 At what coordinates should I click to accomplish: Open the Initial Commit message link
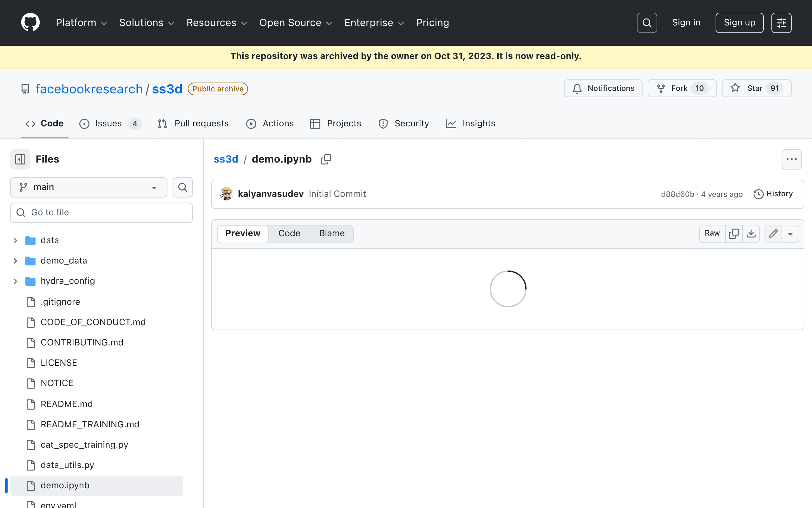coord(337,194)
